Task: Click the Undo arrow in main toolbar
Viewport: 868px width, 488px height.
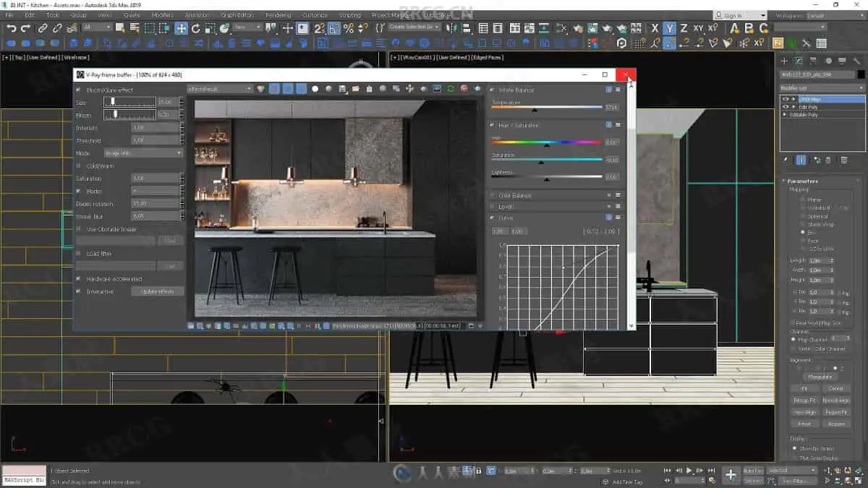Action: coord(11,28)
